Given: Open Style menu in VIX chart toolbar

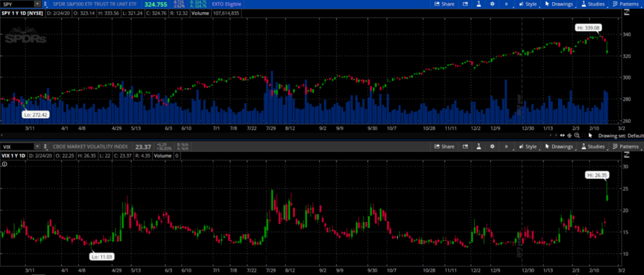Looking at the screenshot, I should 528,146.
